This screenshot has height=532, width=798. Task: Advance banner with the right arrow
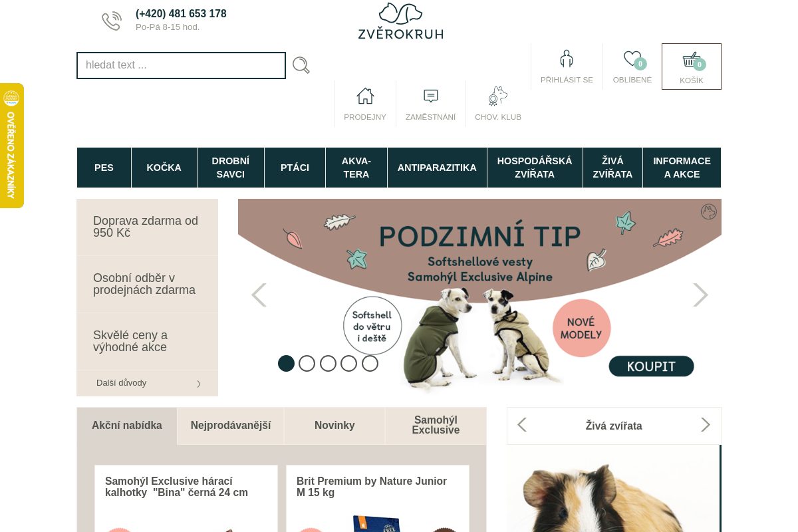coord(700,295)
